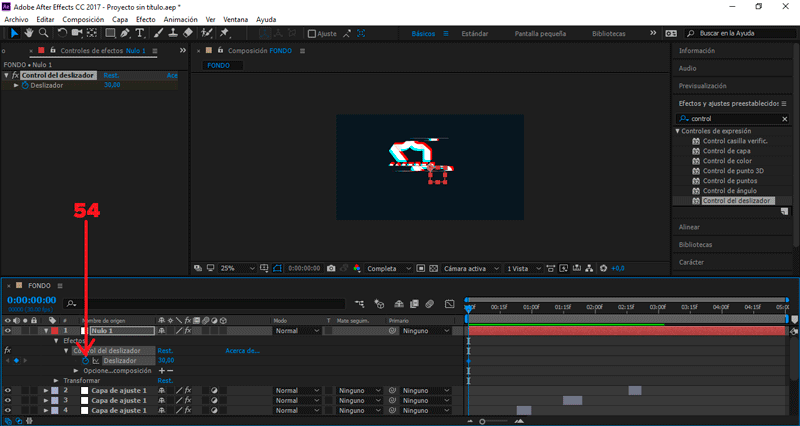Image resolution: width=800 pixels, height=426 pixels.
Task: Hide layer 2 Capa de ajuste 1
Action: pyautogui.click(x=8, y=390)
